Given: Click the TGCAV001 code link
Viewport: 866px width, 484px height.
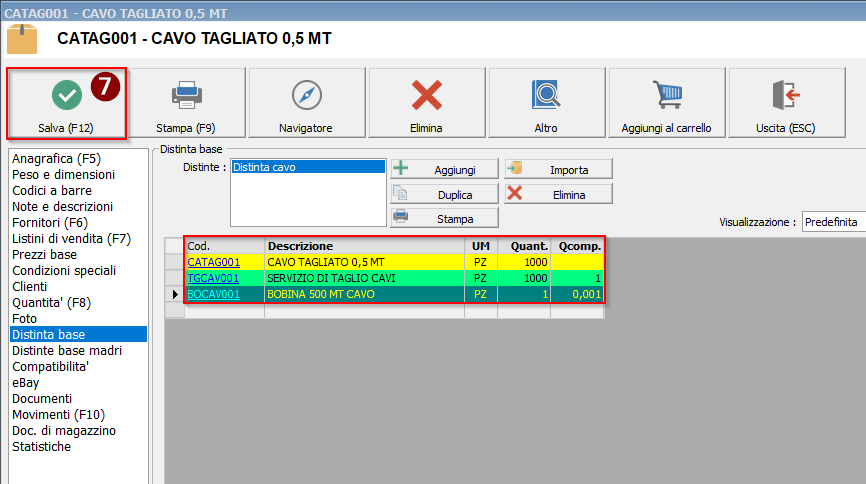Looking at the screenshot, I should (213, 278).
